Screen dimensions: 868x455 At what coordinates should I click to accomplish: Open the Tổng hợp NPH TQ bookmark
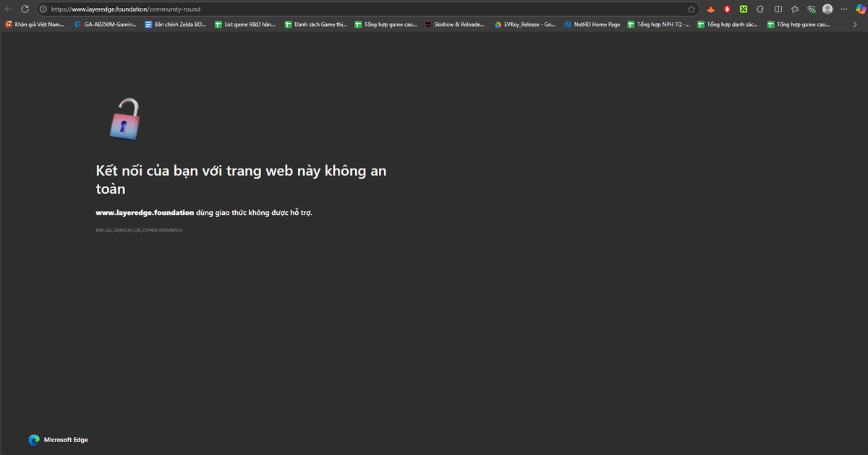click(658, 25)
